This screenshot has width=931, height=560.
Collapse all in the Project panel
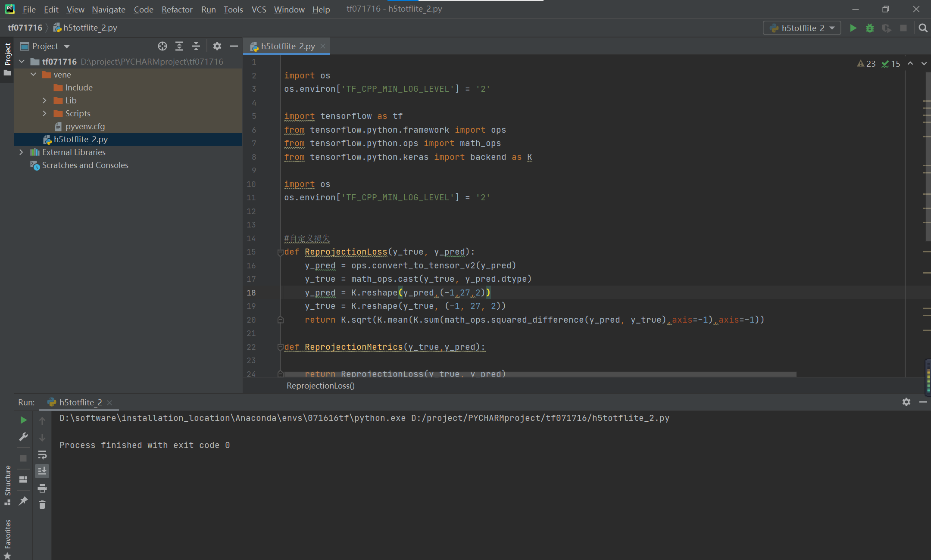[196, 46]
